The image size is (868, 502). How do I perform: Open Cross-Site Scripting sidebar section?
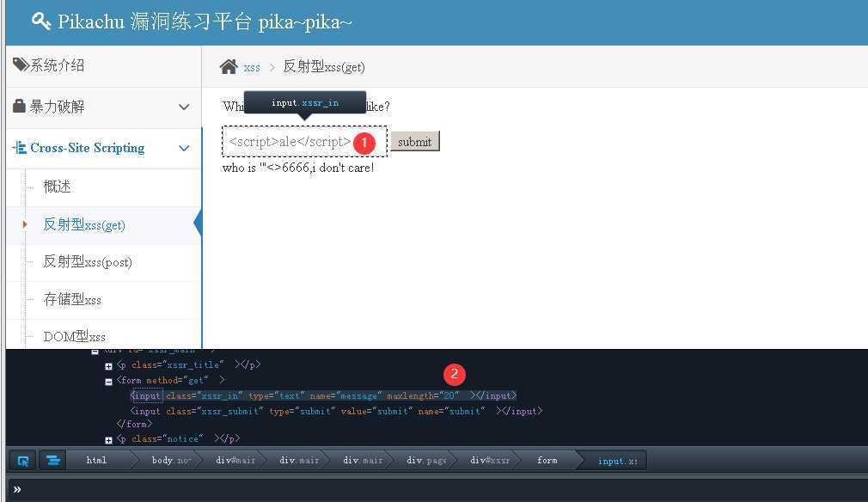tap(104, 149)
